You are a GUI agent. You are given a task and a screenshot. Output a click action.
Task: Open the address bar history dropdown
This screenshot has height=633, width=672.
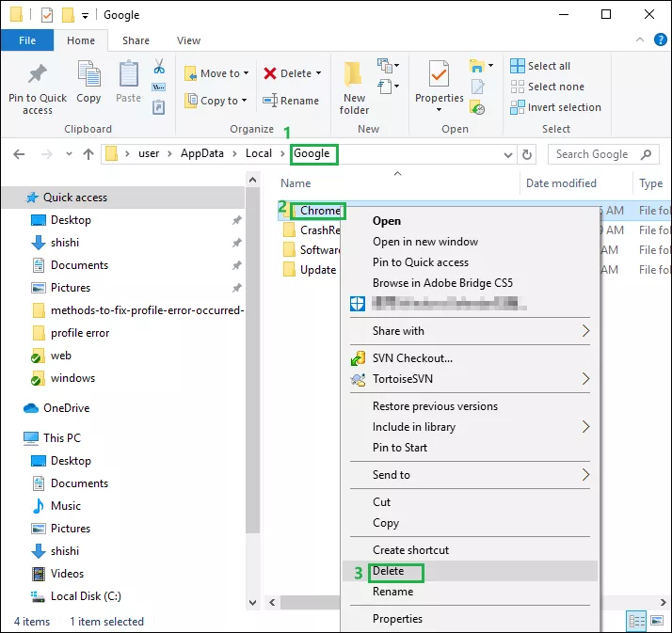[508, 154]
